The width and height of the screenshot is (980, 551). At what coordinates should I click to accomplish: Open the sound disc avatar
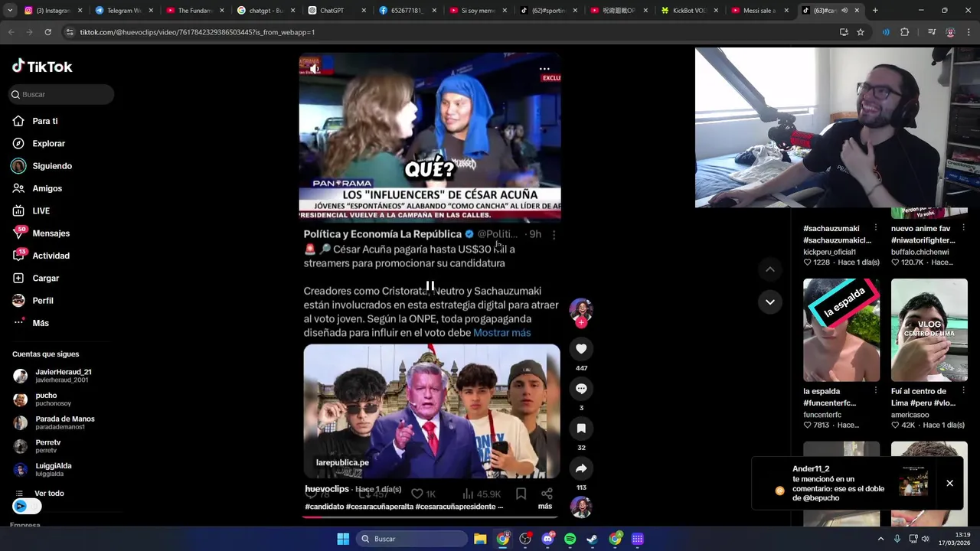click(x=581, y=507)
